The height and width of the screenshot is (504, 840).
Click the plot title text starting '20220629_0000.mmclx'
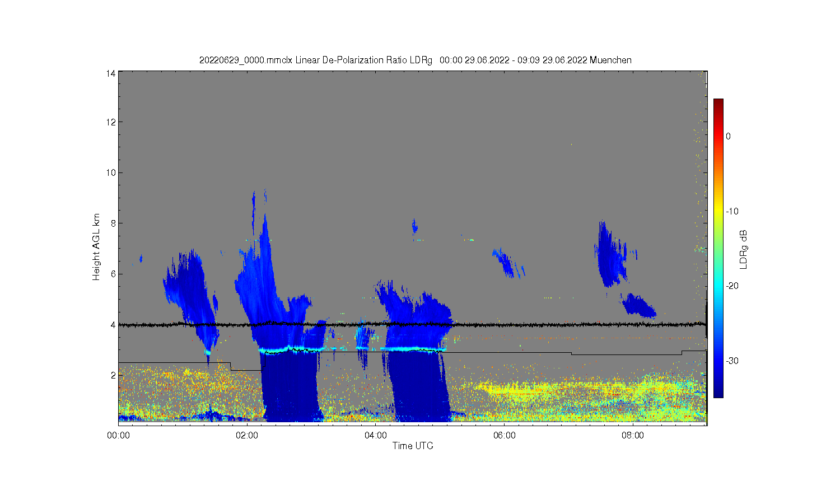click(415, 60)
